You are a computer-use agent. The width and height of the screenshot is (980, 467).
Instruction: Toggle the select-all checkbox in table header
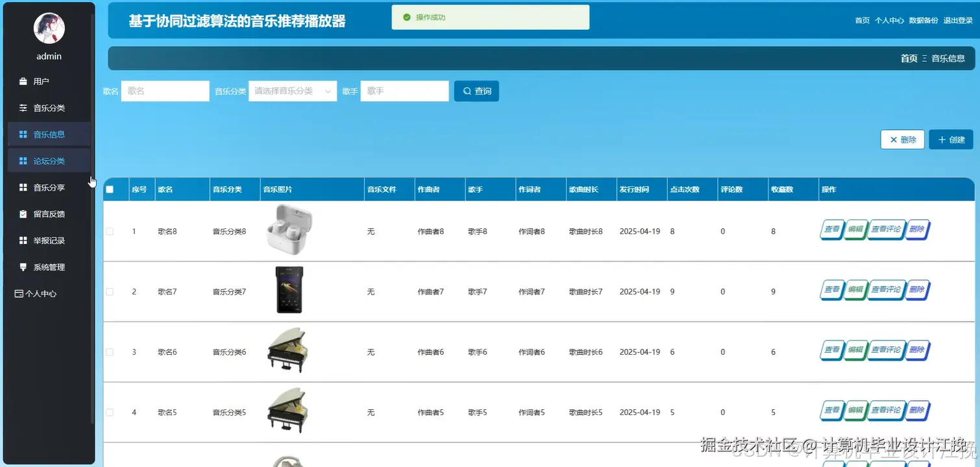tap(110, 189)
